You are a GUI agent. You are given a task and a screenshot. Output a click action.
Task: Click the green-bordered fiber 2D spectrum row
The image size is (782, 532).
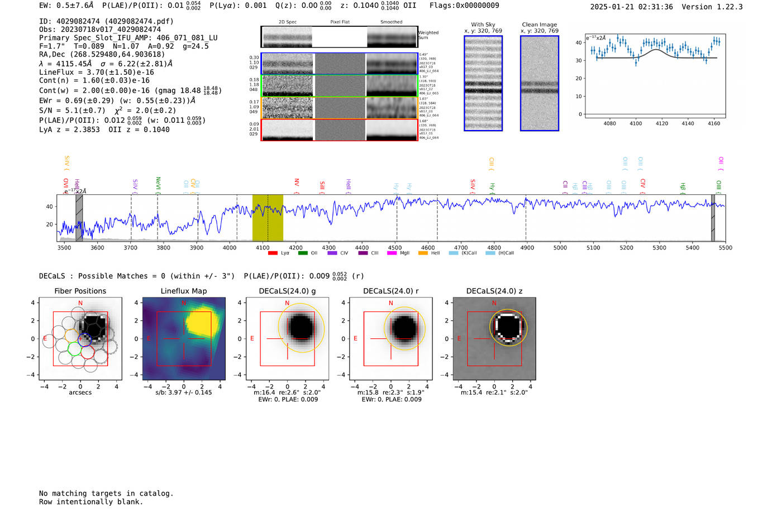point(340,86)
